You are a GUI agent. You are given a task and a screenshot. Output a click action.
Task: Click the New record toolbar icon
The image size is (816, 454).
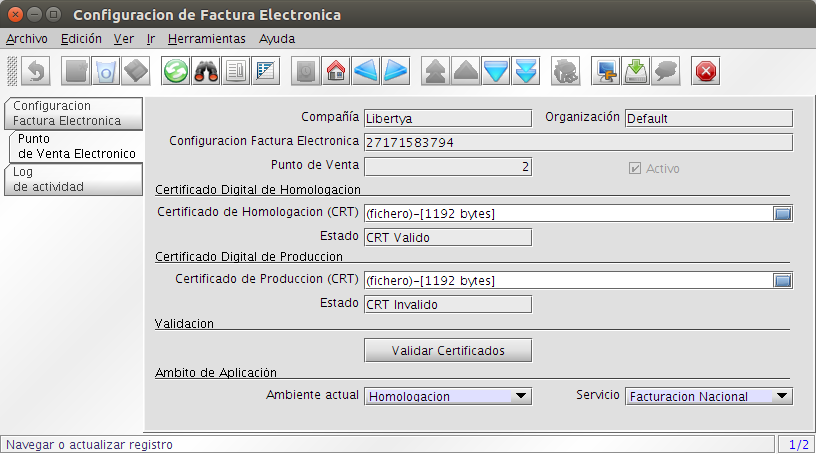coord(75,71)
